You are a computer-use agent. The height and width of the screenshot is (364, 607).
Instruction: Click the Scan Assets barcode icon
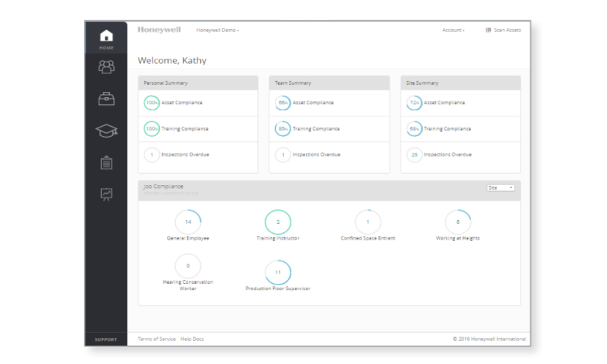click(488, 30)
